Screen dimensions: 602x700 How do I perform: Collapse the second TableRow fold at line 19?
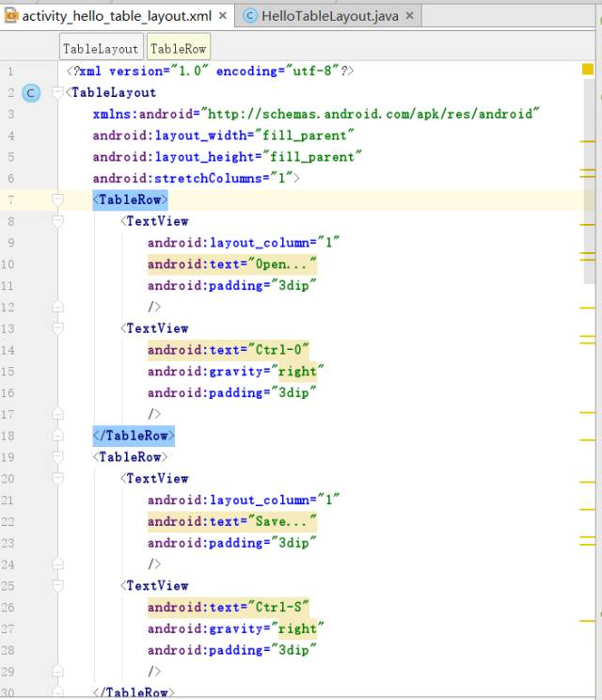point(57,456)
